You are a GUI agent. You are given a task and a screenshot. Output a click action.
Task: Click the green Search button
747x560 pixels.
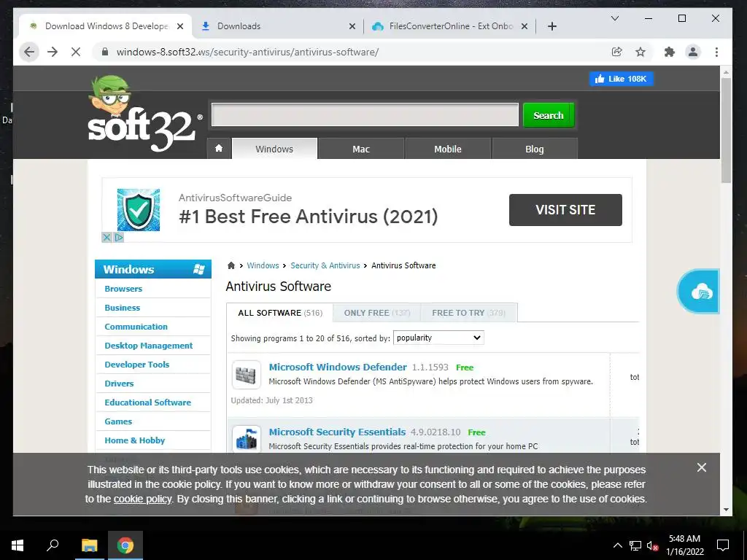pos(549,114)
